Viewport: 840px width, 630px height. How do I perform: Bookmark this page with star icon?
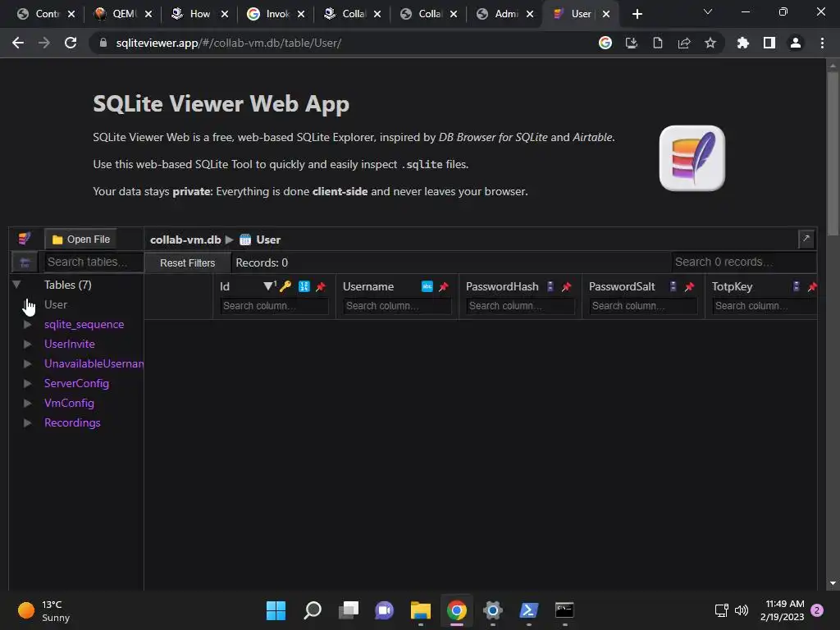pos(710,43)
